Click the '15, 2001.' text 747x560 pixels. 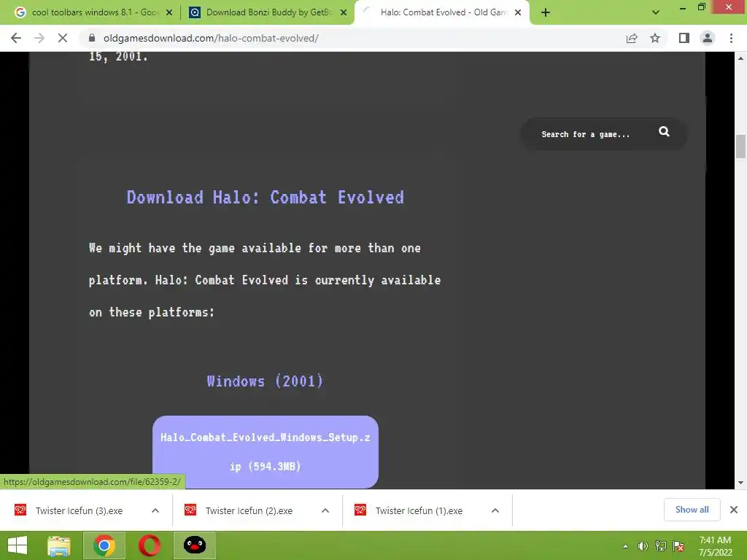pyautogui.click(x=119, y=56)
